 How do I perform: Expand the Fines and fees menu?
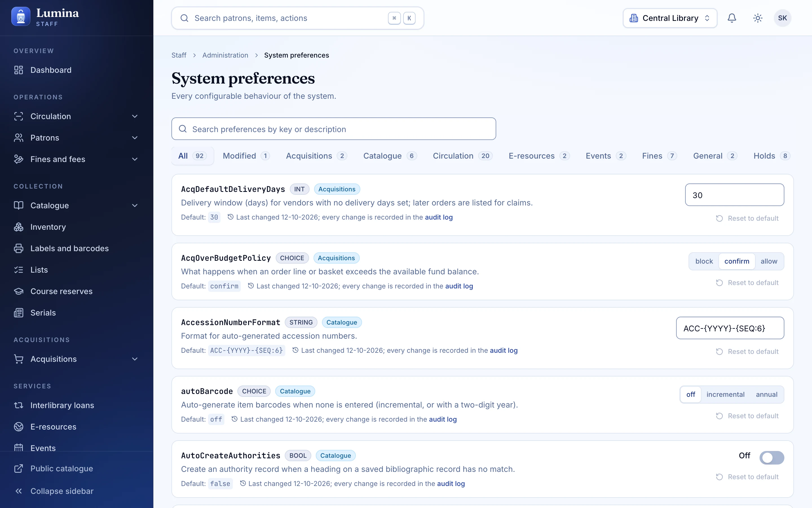click(76, 159)
